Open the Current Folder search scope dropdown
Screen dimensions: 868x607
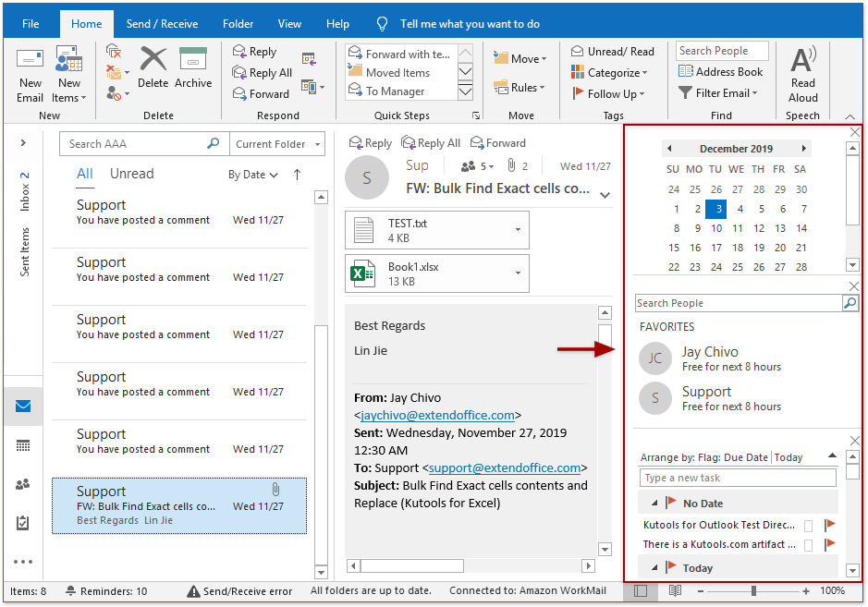click(x=277, y=144)
